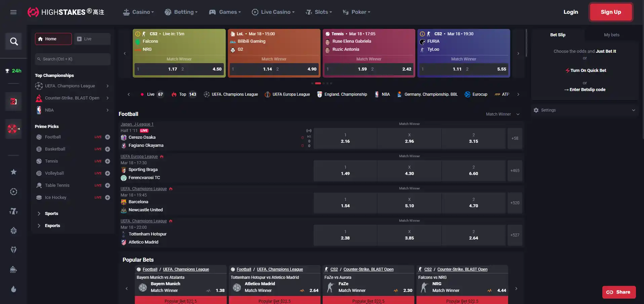Filter by Live 67 events
The width and height of the screenshot is (644, 304).
coord(152,94)
